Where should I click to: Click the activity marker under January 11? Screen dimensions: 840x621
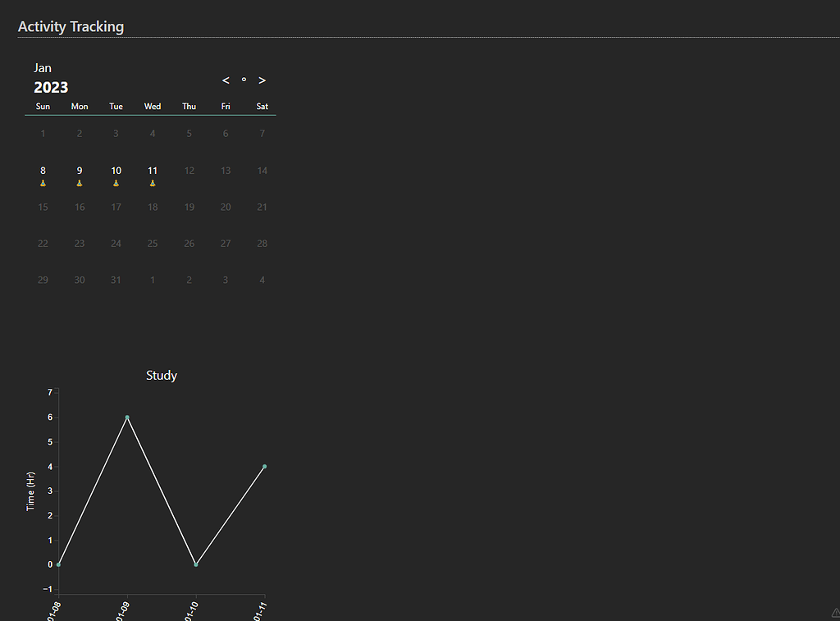tap(153, 183)
